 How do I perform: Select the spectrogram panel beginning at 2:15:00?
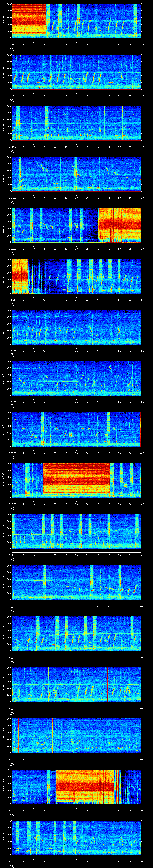pyautogui.click(x=76, y=735)
